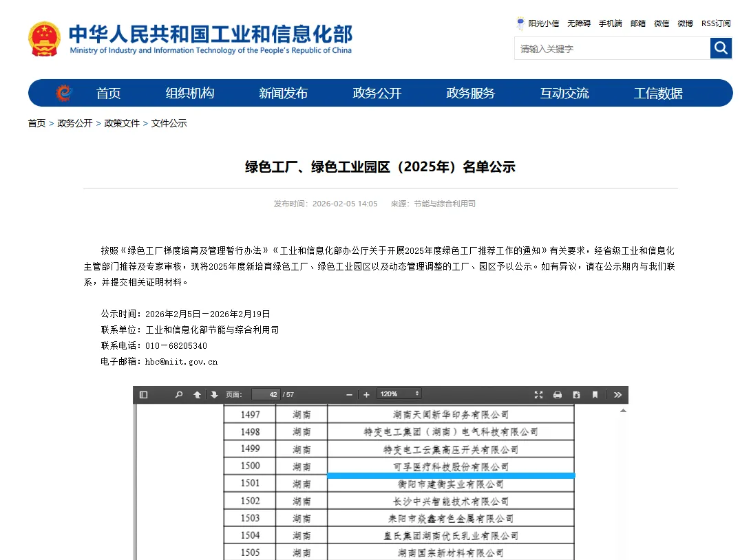Switch PDF to presentation fullscreen mode
Viewport: 740px width, 560px height.
539,395
